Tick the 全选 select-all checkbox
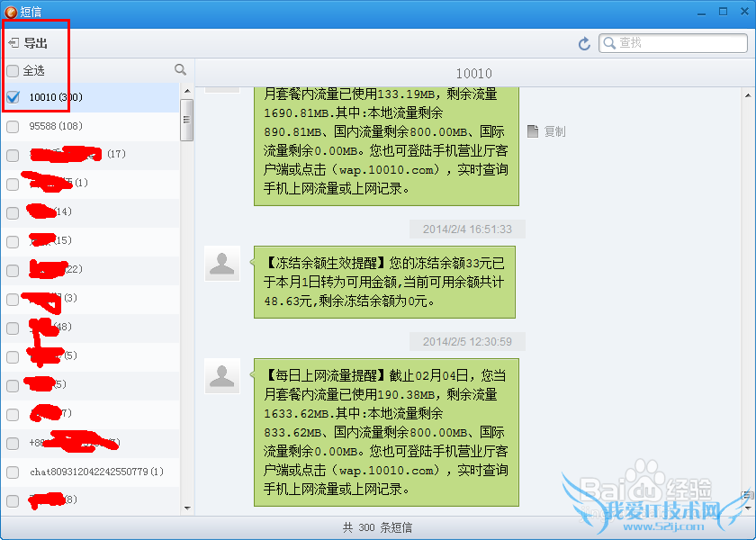 click(x=13, y=71)
